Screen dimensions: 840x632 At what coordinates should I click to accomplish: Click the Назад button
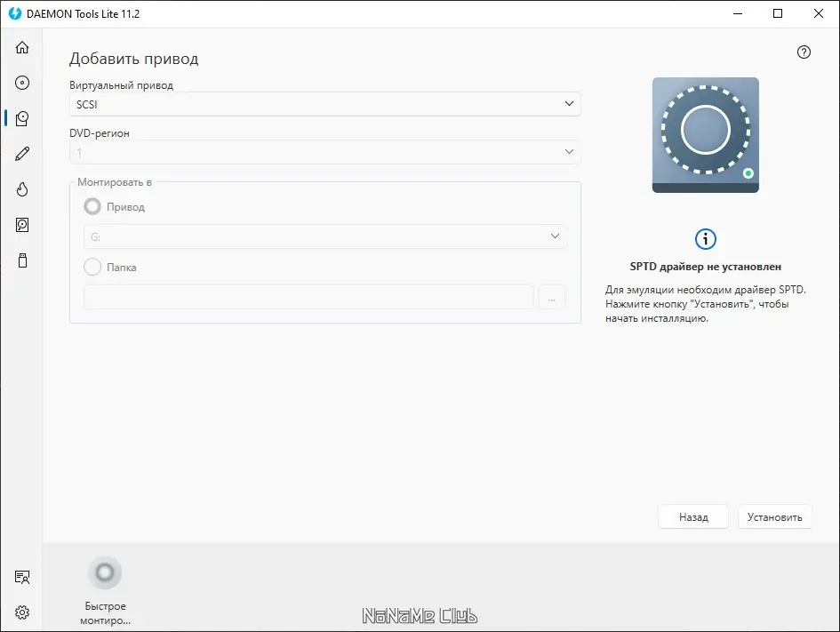[693, 516]
